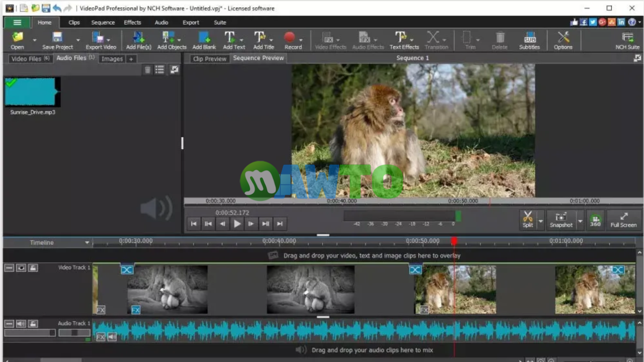Click the Add Blank icon

click(x=204, y=37)
